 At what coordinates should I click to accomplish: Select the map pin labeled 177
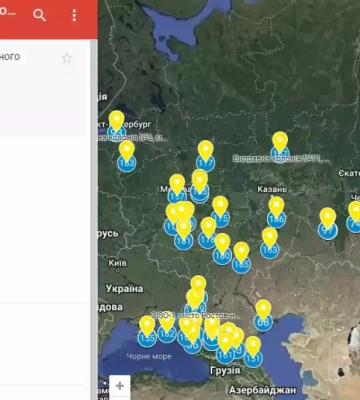tap(205, 156)
